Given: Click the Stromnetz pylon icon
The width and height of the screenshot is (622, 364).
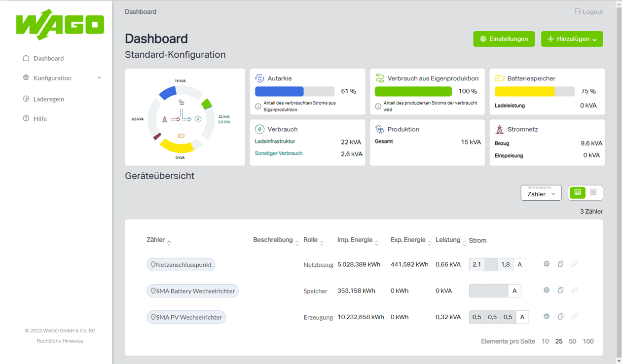Looking at the screenshot, I should tap(499, 129).
